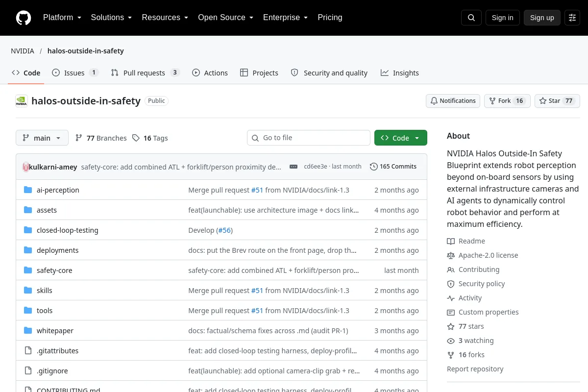
Task: Open the ai-perception folder icon
Action: click(28, 190)
